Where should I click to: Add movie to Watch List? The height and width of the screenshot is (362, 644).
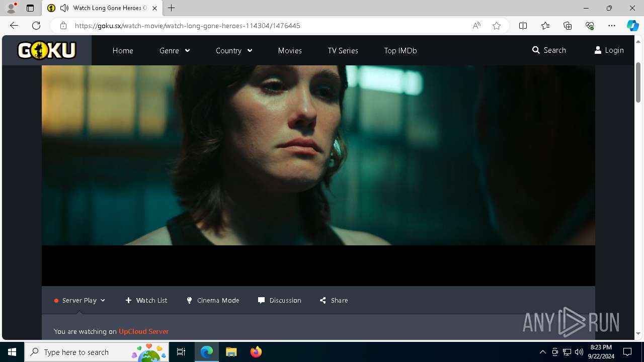click(146, 300)
